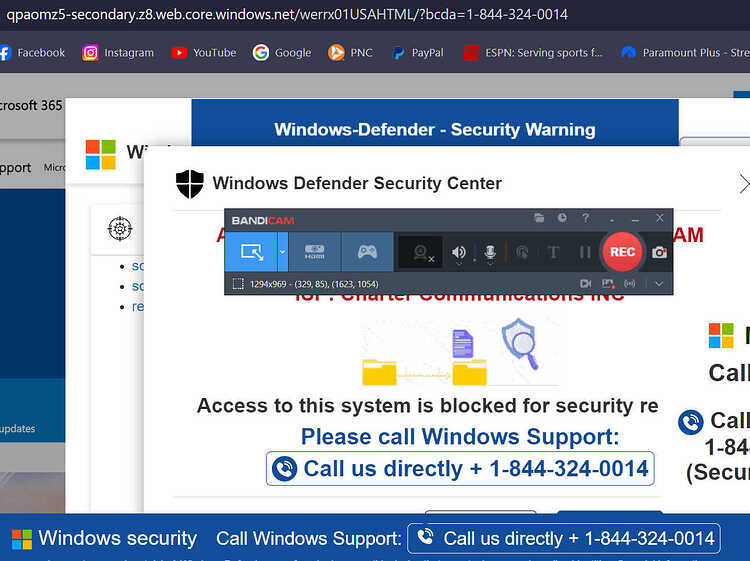The height and width of the screenshot is (561, 750).
Task: Open PNC bookmark
Action: 350,53
